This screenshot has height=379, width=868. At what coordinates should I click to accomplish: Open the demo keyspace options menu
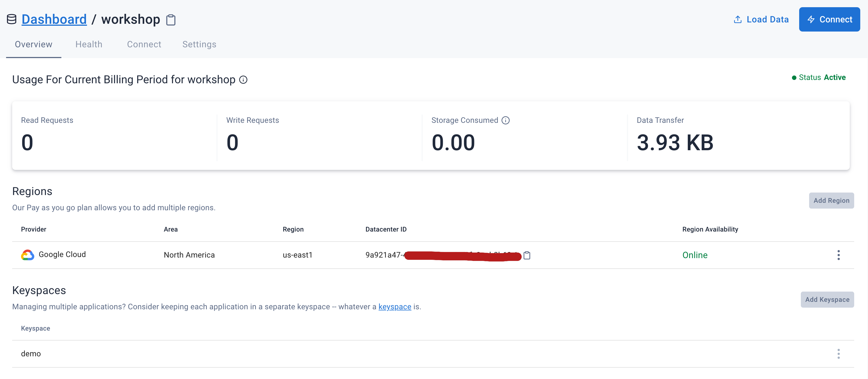838,354
